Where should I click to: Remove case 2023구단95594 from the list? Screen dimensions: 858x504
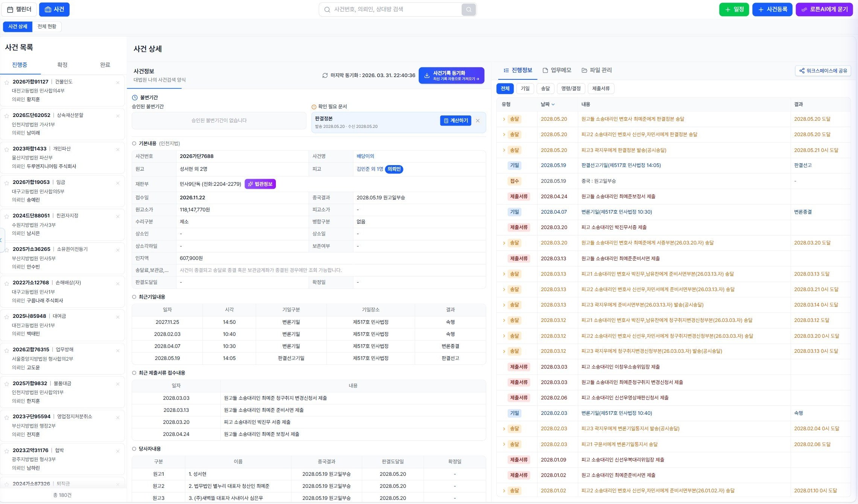[118, 417]
